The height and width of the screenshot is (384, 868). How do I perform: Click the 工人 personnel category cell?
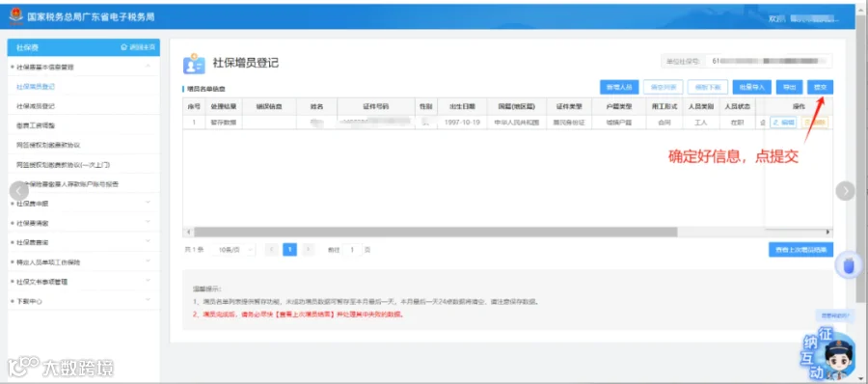[701, 123]
